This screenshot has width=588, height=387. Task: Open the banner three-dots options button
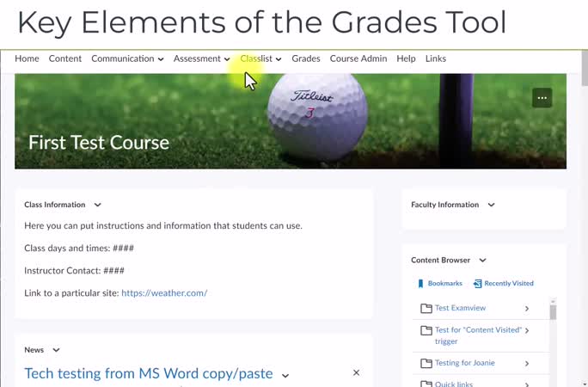542,98
